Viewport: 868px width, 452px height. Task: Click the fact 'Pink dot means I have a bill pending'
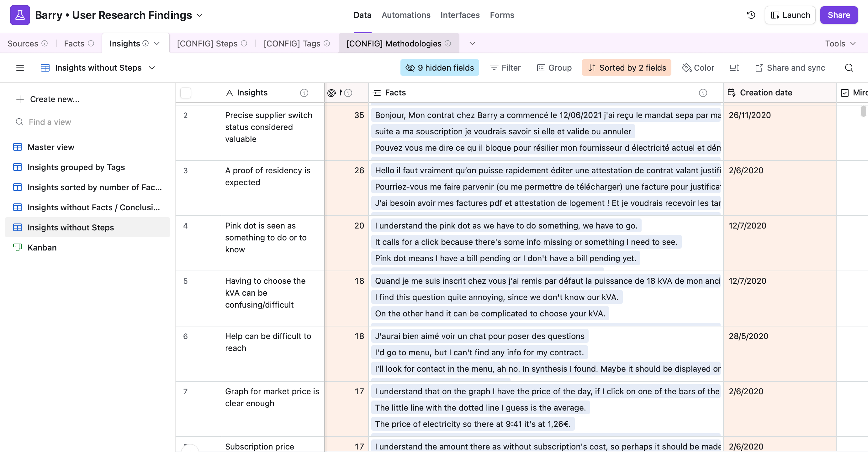pyautogui.click(x=505, y=258)
